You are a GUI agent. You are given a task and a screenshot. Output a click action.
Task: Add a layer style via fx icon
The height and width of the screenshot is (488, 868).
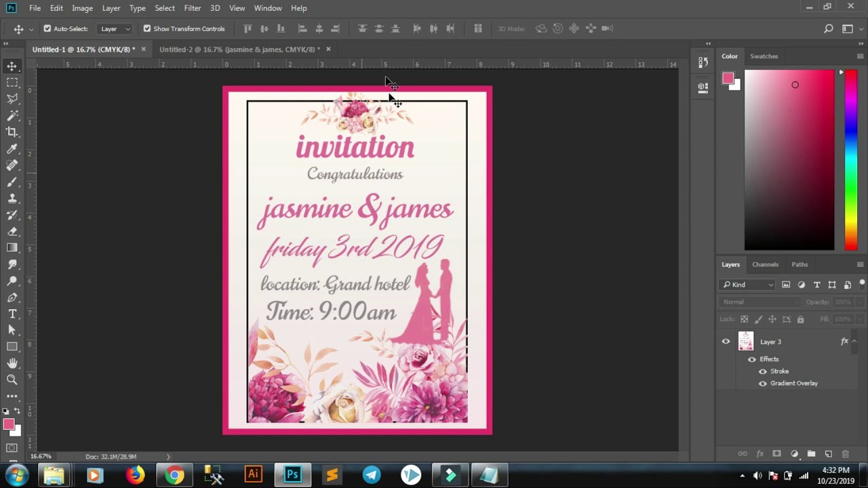(760, 453)
